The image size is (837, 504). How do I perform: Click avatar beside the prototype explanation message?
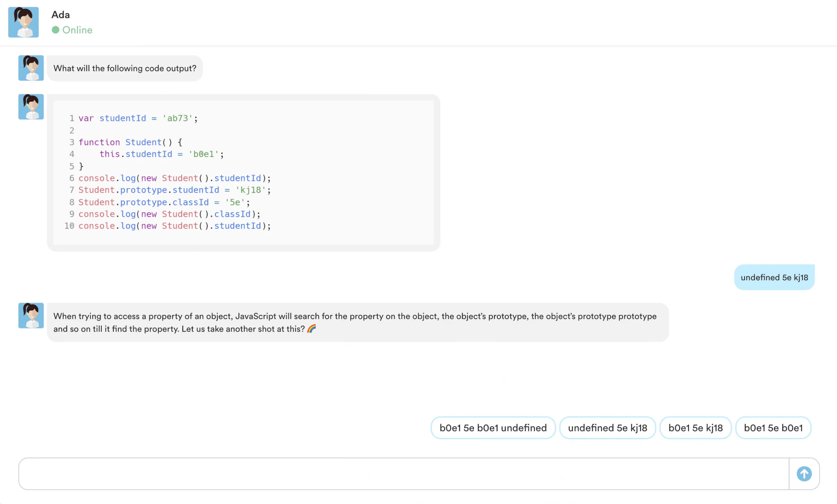coord(31,315)
